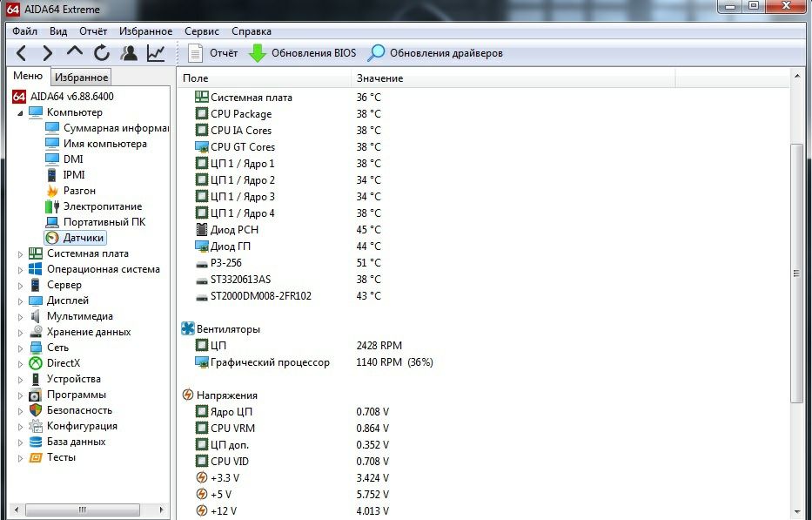812x520 pixels.
Task: Open the Вид menu
Action: pos(58,31)
